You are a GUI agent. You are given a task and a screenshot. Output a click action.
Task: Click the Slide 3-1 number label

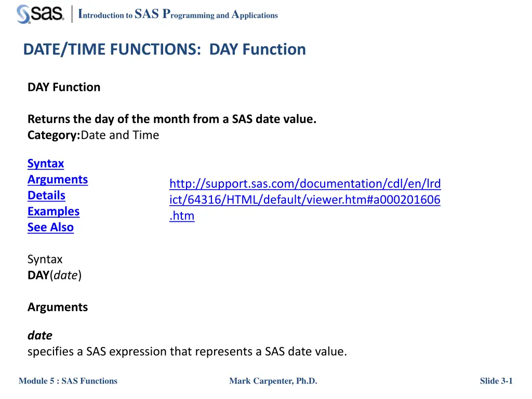(x=496, y=381)
